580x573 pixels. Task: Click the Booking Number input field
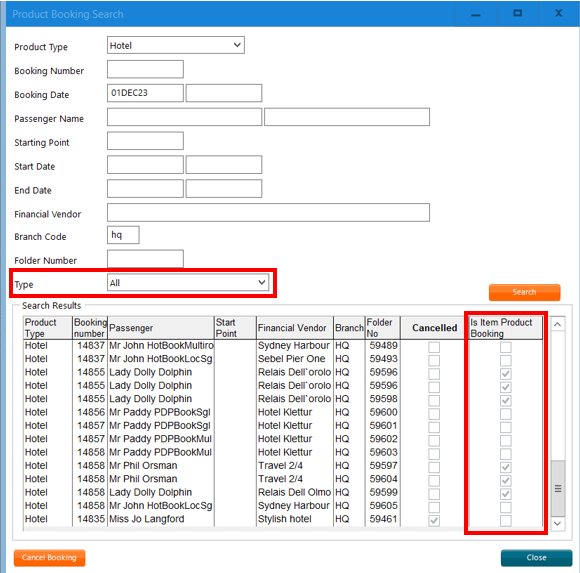click(x=145, y=69)
